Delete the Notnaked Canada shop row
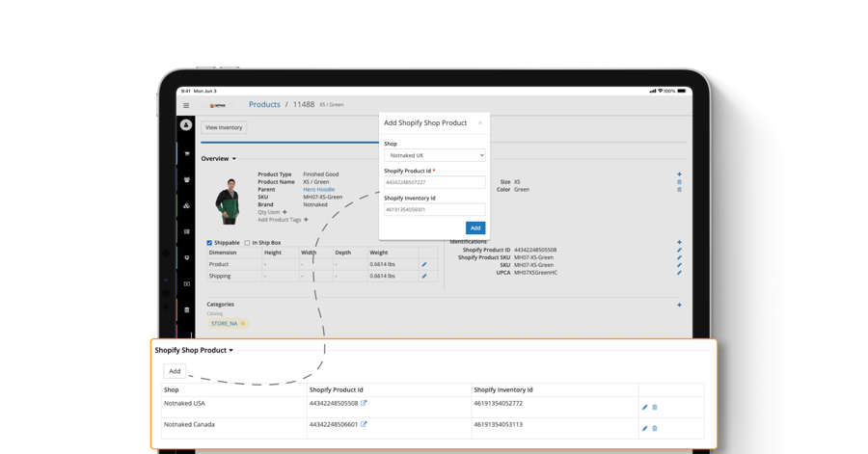Screen dimensions: 868x454 655,429
